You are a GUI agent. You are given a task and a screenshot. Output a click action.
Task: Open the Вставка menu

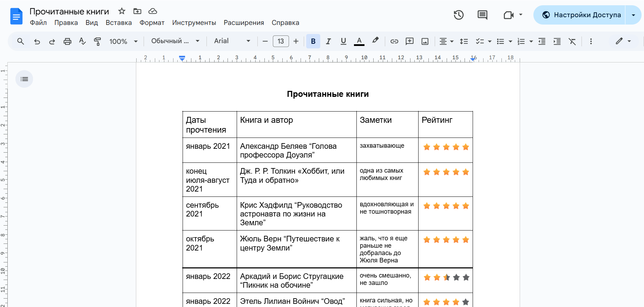click(119, 23)
